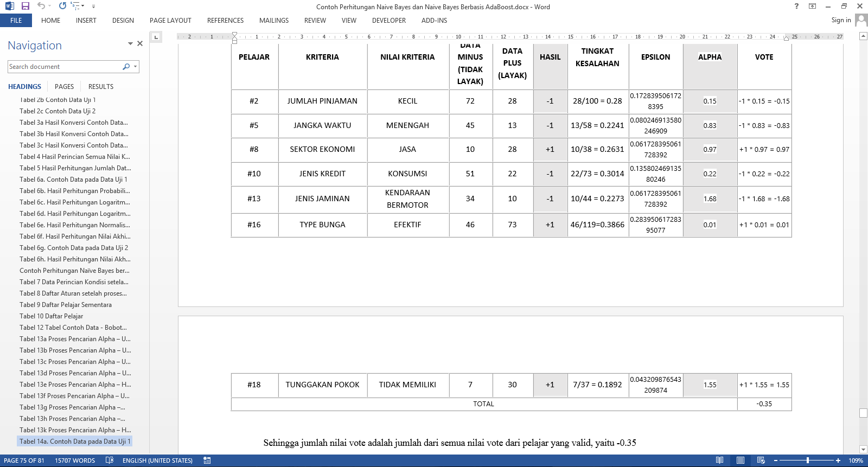868x467 pixels.
Task: Click the proofing errors book icon
Action: pyautogui.click(x=110, y=460)
